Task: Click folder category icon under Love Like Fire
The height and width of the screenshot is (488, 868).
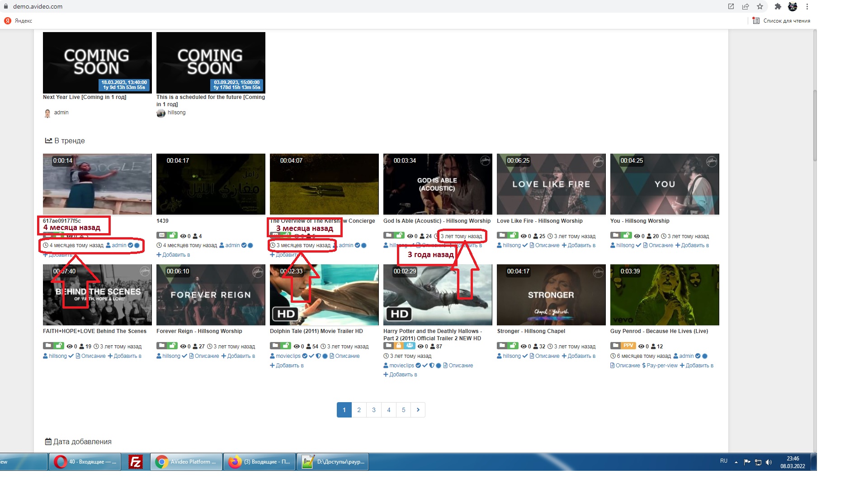Action: pos(502,235)
